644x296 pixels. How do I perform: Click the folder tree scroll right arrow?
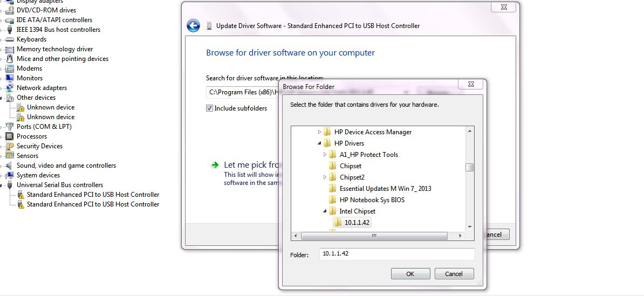[x=461, y=236]
